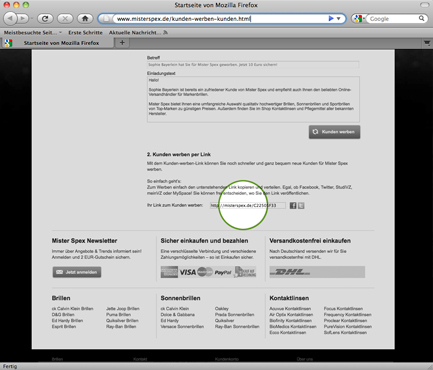Viewport: 433px width, 370px height.
Task: Click the Sonnenbrillen footer heading
Action: 180,298
